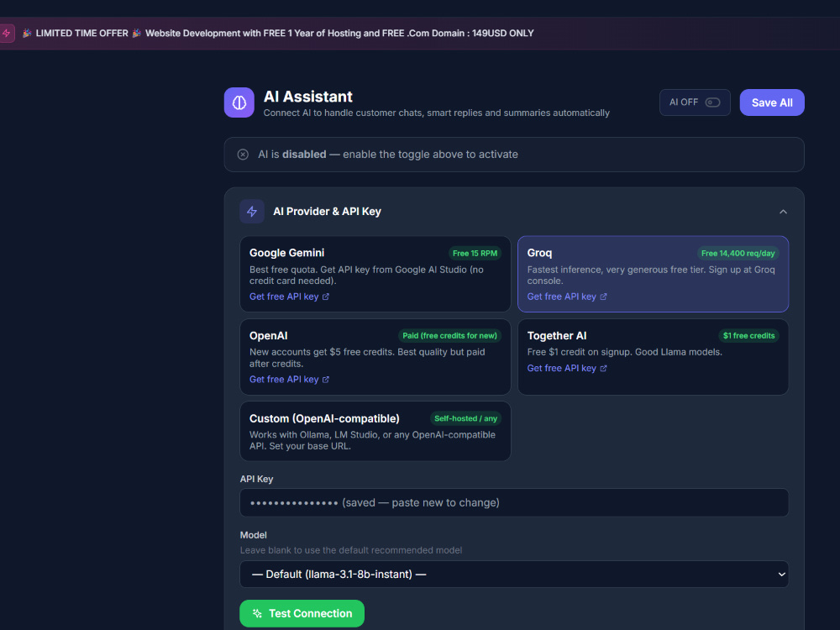The image size is (840, 630).
Task: Select the Custom (OpenAI-compatible) provider card
Action: [x=375, y=431]
